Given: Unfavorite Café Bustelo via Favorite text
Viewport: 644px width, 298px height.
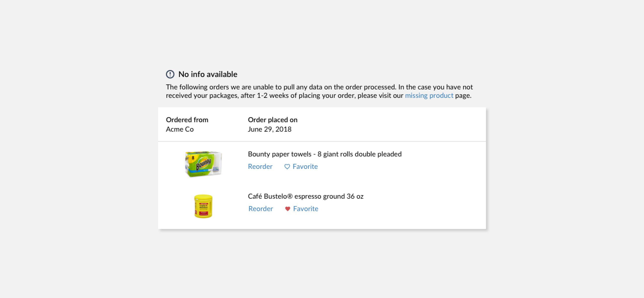Looking at the screenshot, I should [306, 209].
